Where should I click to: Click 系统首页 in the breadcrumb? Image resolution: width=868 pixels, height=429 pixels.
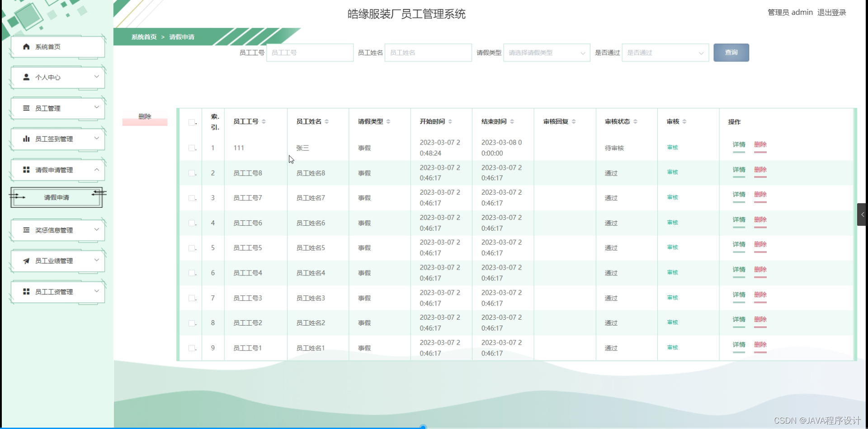[x=143, y=37]
